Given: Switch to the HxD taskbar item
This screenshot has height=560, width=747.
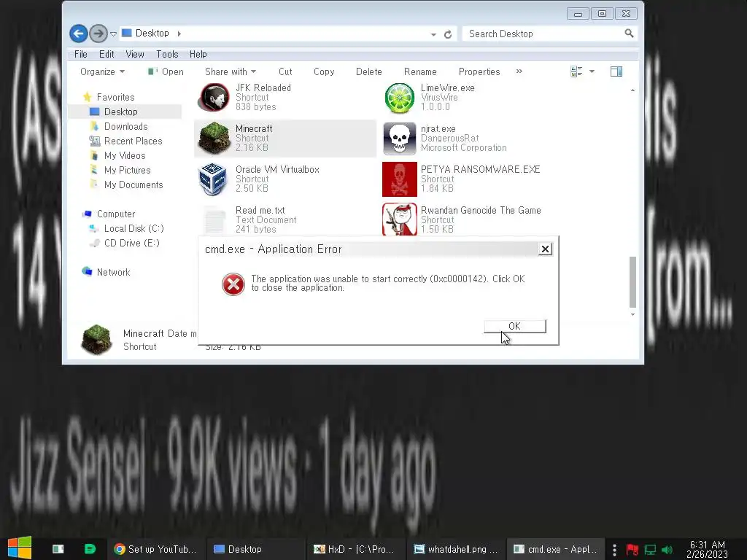Looking at the screenshot, I should click(355, 549).
